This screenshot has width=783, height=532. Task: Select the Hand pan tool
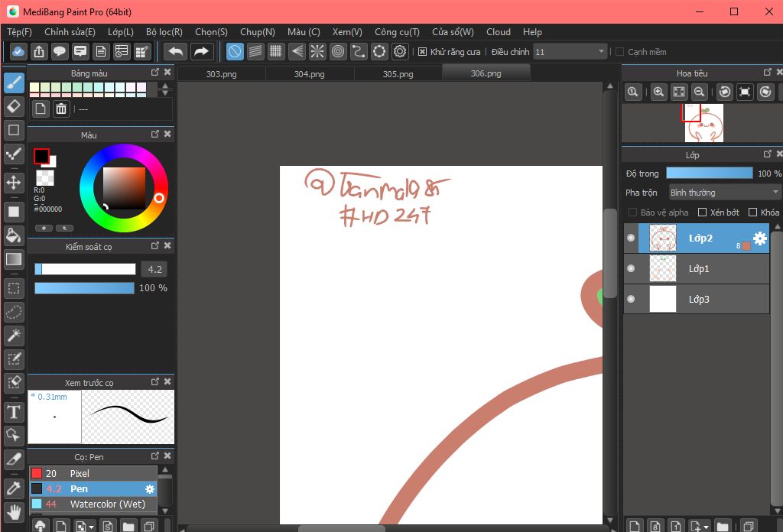click(14, 511)
